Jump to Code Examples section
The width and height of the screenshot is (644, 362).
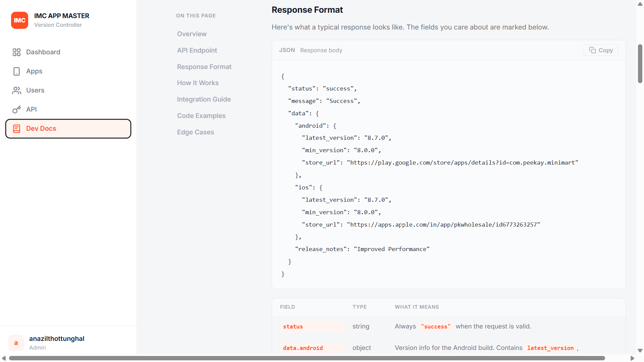pos(201,116)
